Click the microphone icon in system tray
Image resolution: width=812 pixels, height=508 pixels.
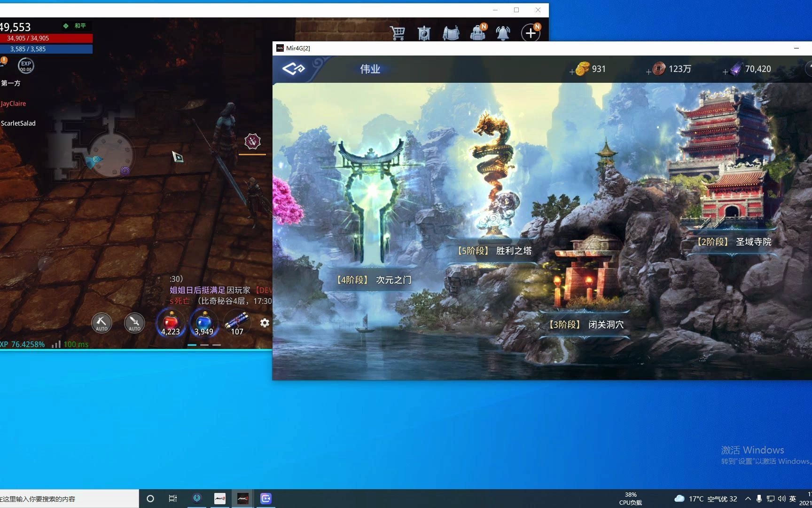759,499
